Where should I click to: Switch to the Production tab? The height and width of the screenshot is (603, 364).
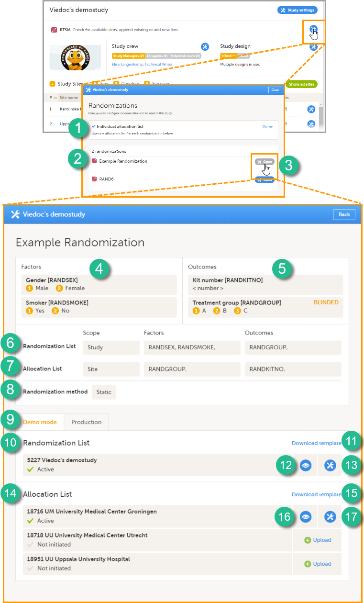[86, 422]
